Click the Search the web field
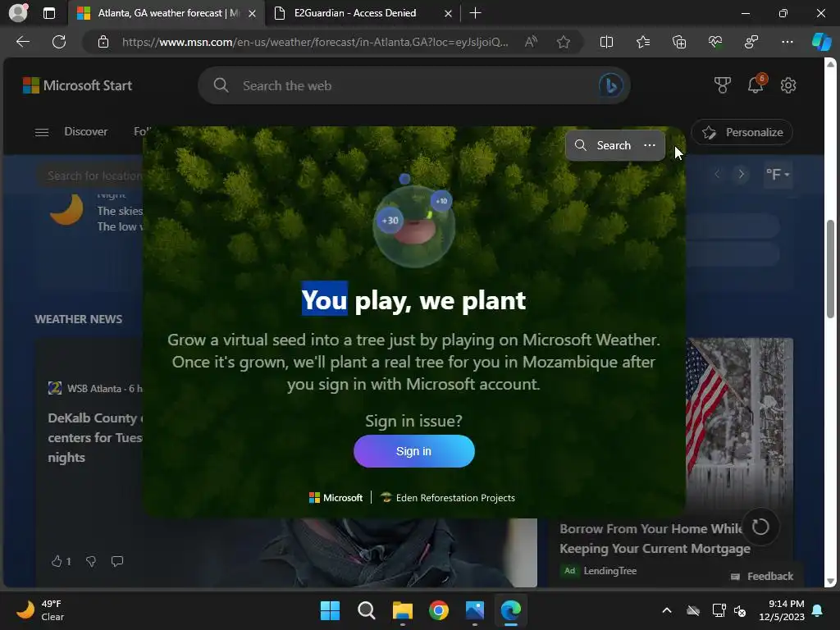The height and width of the screenshot is (630, 840). [x=413, y=85]
